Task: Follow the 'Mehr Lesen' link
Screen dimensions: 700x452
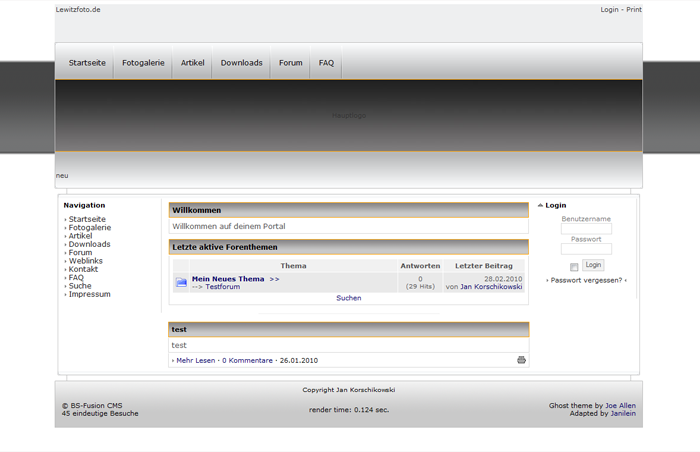Action: [x=195, y=360]
